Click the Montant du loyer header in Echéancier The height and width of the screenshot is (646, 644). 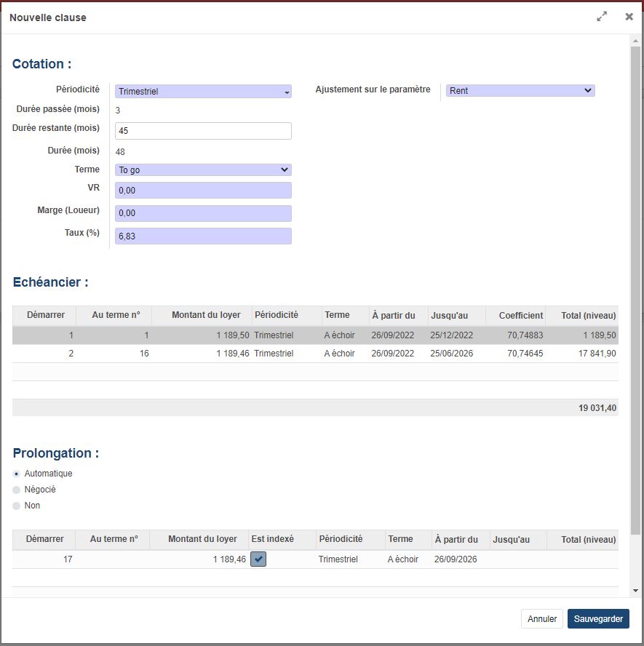[x=205, y=316]
